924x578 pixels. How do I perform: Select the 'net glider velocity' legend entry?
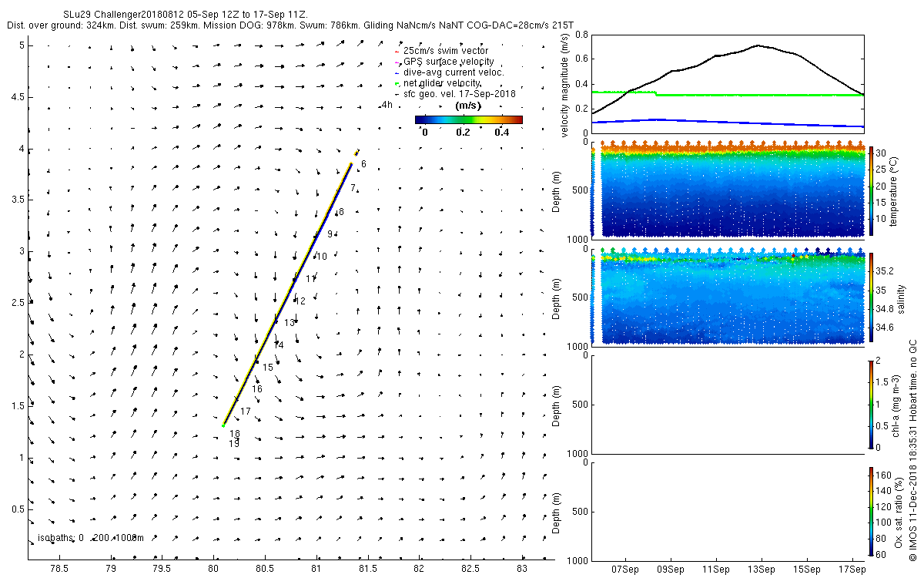click(438, 83)
